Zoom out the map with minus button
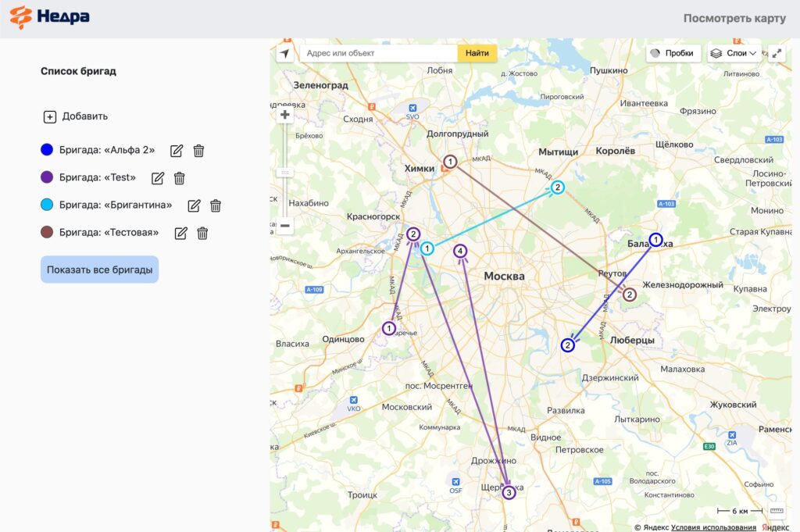Image resolution: width=800 pixels, height=532 pixels. [284, 225]
